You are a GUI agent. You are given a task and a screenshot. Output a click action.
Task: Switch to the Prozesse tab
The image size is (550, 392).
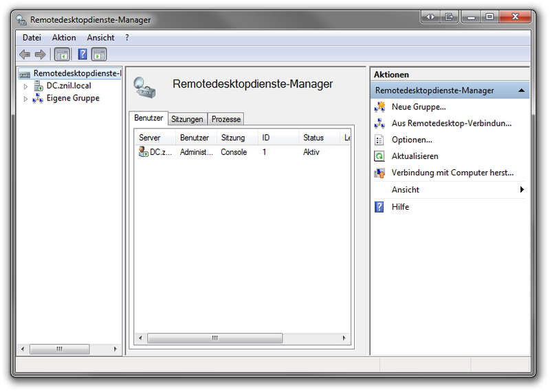coord(225,119)
